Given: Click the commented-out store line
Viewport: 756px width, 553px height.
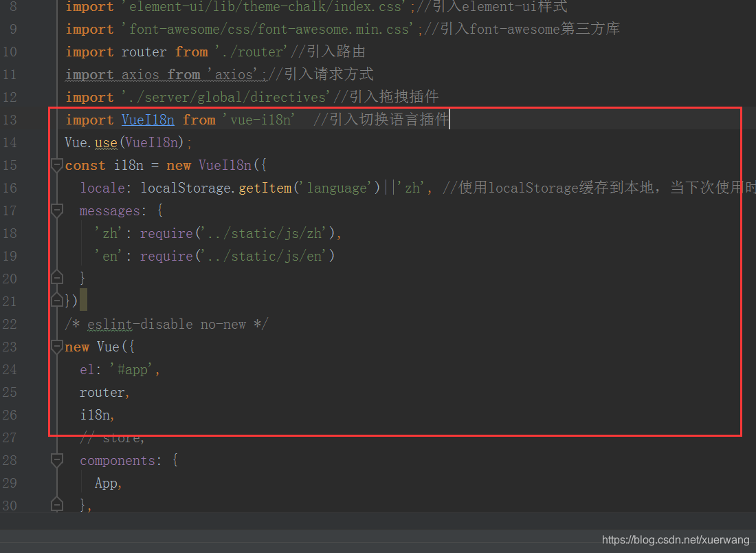Looking at the screenshot, I should click(x=112, y=437).
